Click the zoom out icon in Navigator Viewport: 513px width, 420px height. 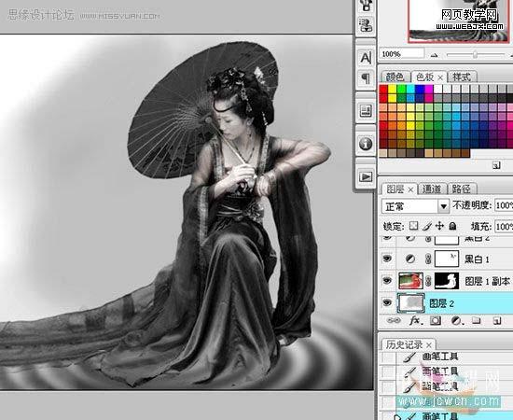coord(434,55)
